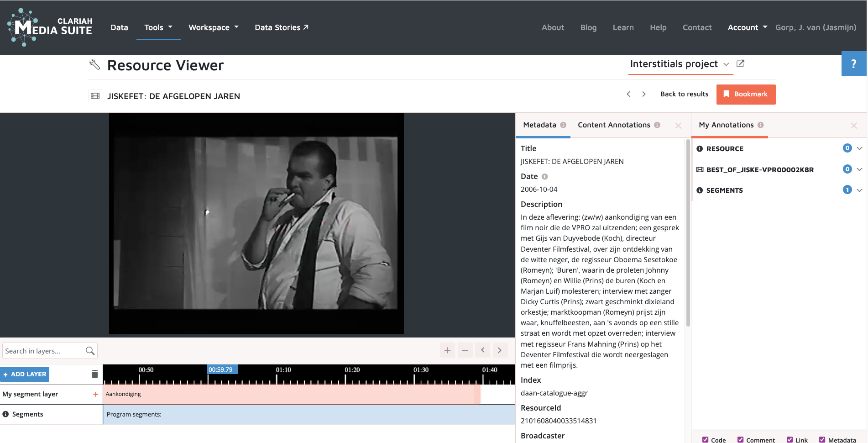
Task: Open the Data menu item
Action: coord(119,27)
